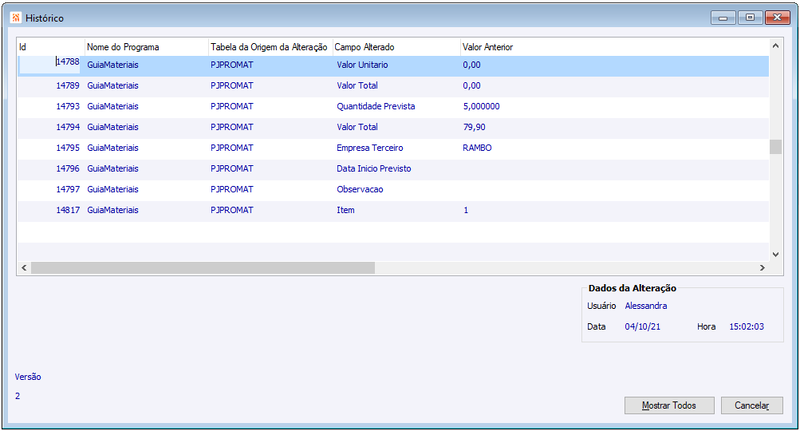Select row with Id 14788
This screenshot has width=800, height=431.
(x=393, y=65)
